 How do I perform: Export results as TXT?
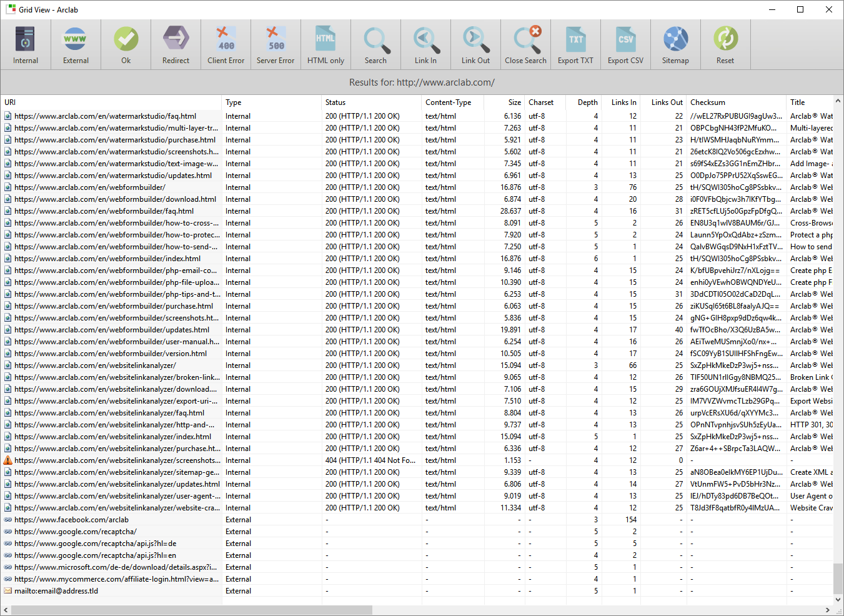pyautogui.click(x=575, y=45)
